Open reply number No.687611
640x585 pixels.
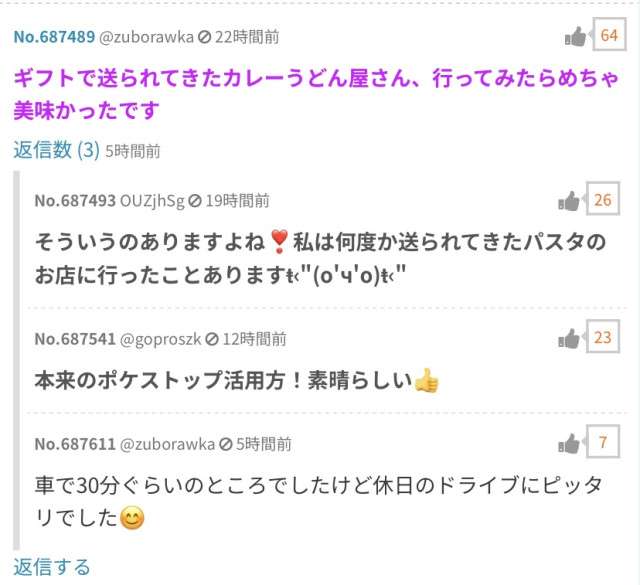75,444
